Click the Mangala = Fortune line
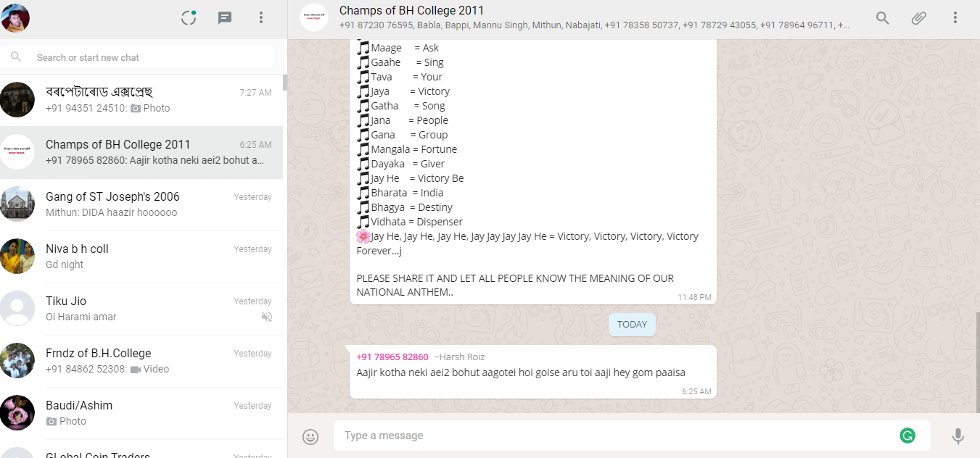The width and height of the screenshot is (980, 458). 407,149
